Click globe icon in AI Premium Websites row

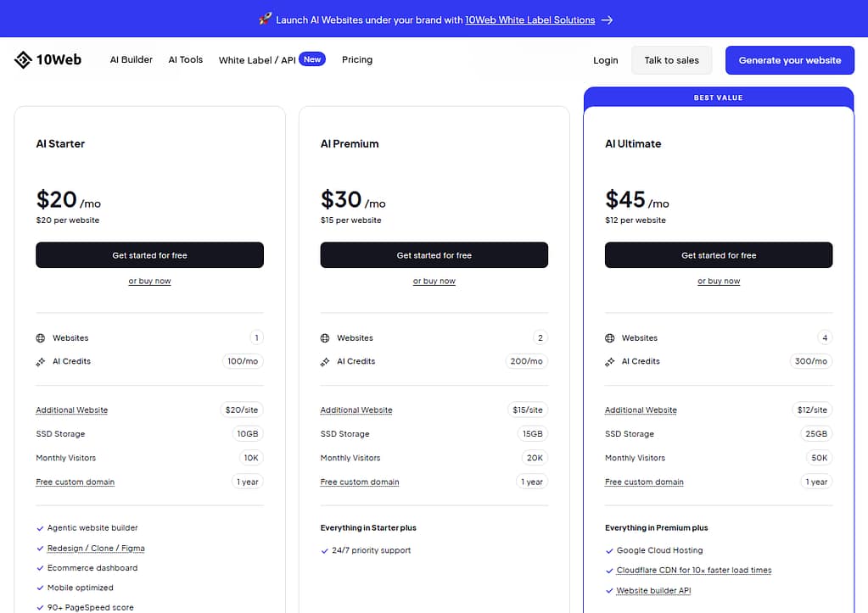coord(325,338)
